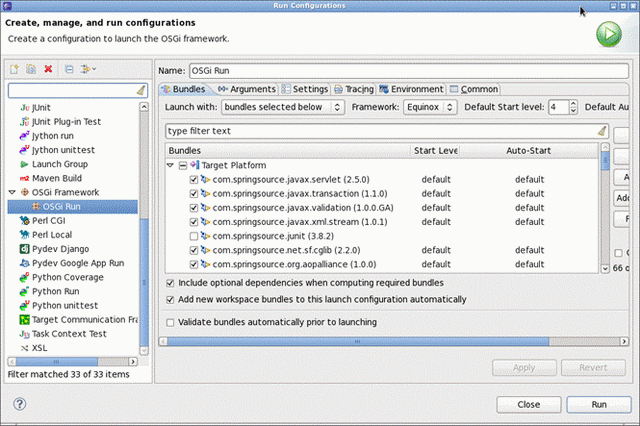Open the help question mark icon
640x426 pixels.
pyautogui.click(x=20, y=404)
